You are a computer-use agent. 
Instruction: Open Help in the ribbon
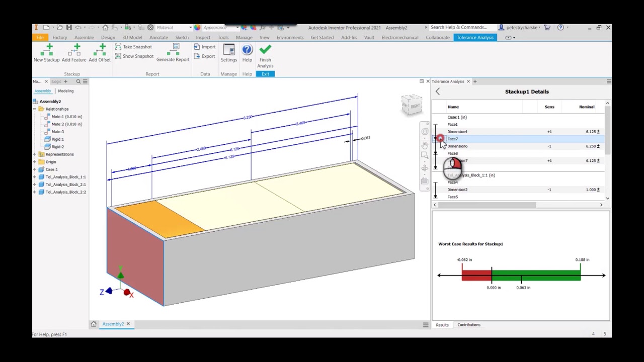247,53
